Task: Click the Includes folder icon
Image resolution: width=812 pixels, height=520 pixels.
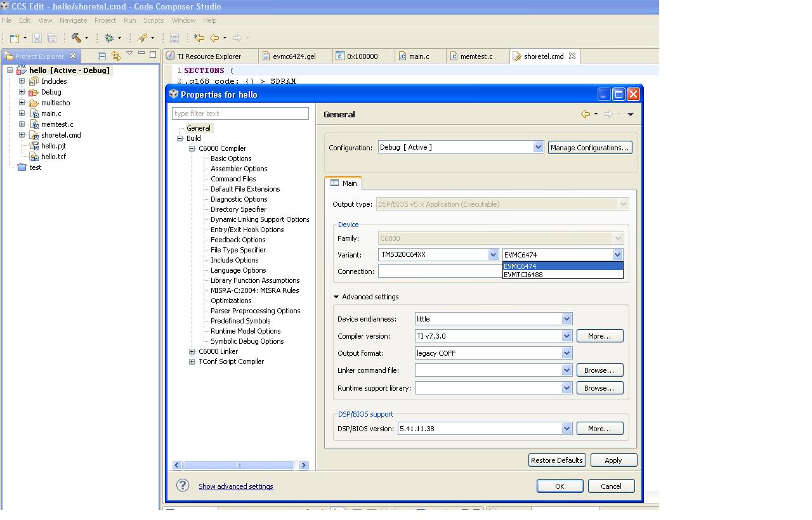Action: tap(34, 81)
